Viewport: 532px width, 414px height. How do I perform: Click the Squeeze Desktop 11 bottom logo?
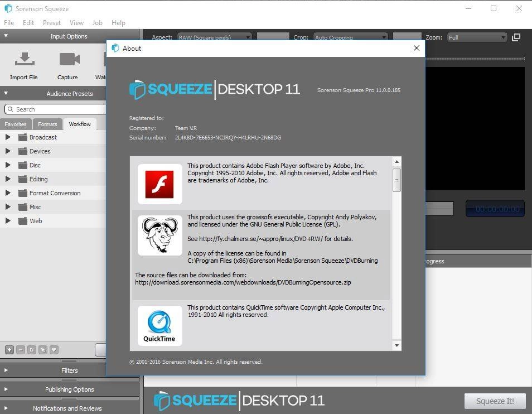point(239,401)
